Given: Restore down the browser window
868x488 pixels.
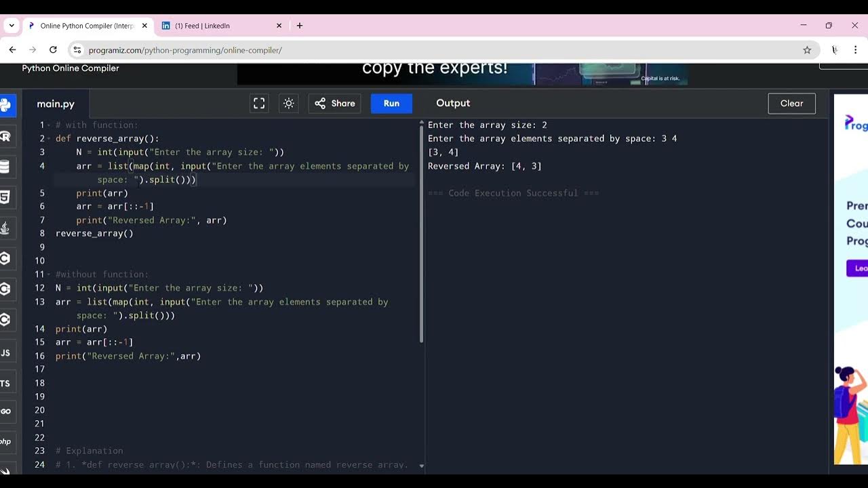Looking at the screenshot, I should click(829, 25).
